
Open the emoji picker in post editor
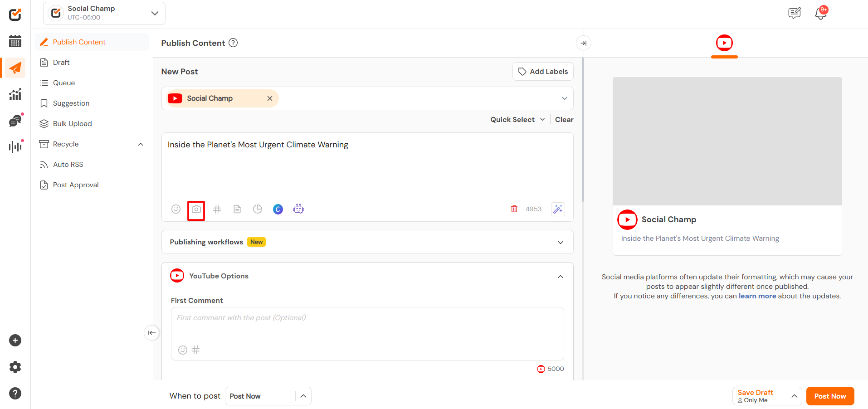(176, 209)
